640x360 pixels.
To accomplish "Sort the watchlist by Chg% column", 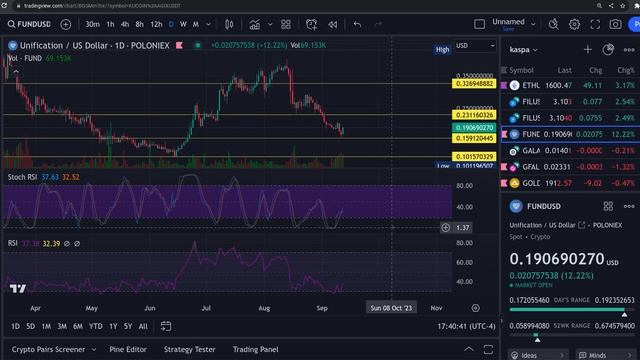I will pos(626,70).
